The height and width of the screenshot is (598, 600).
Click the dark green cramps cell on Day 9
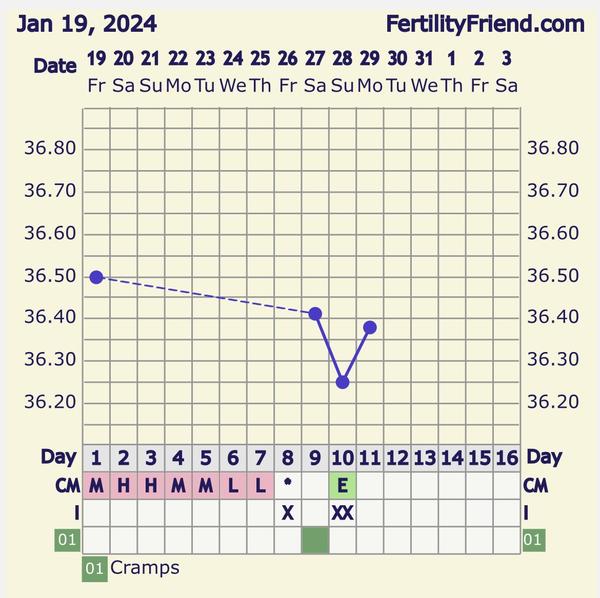point(315,540)
